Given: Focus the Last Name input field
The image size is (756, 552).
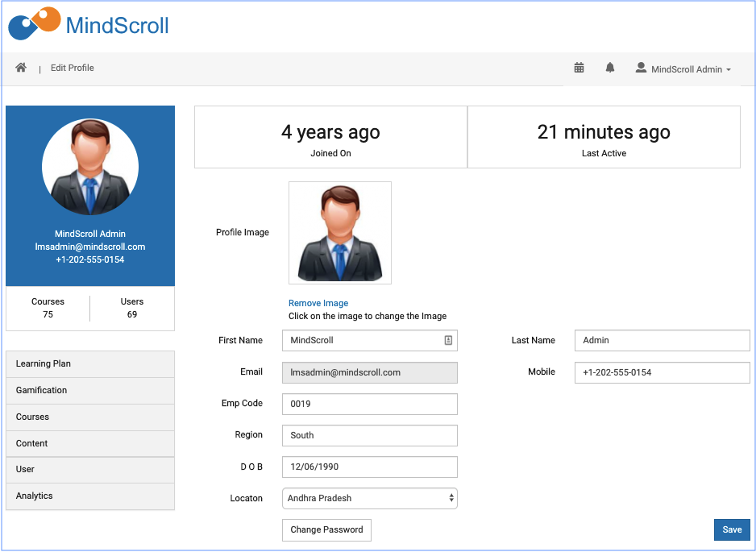Looking at the screenshot, I should [x=663, y=340].
